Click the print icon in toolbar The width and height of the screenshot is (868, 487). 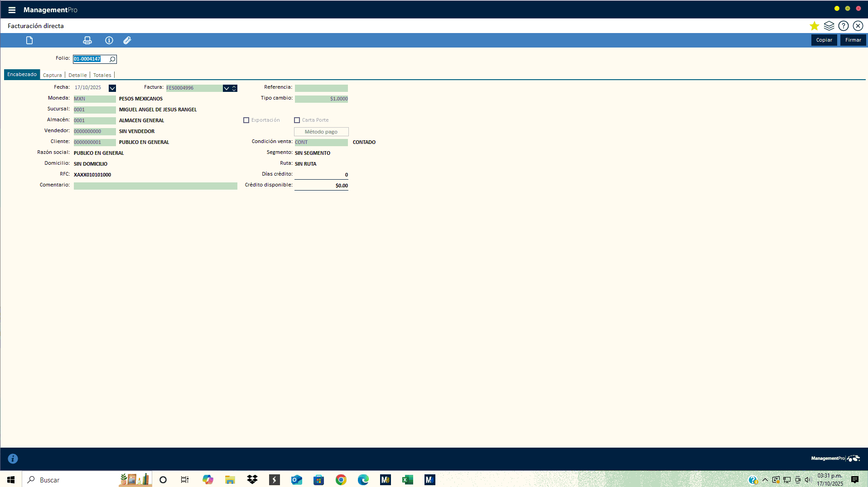click(87, 40)
